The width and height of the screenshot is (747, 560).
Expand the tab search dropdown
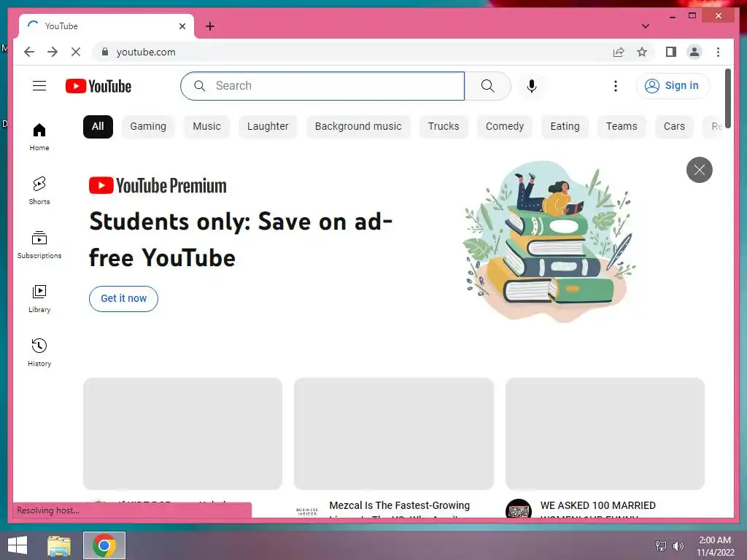(645, 26)
